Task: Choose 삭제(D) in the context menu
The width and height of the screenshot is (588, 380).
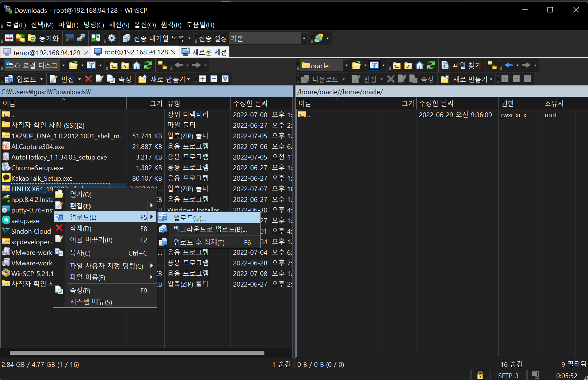Action: (105, 229)
